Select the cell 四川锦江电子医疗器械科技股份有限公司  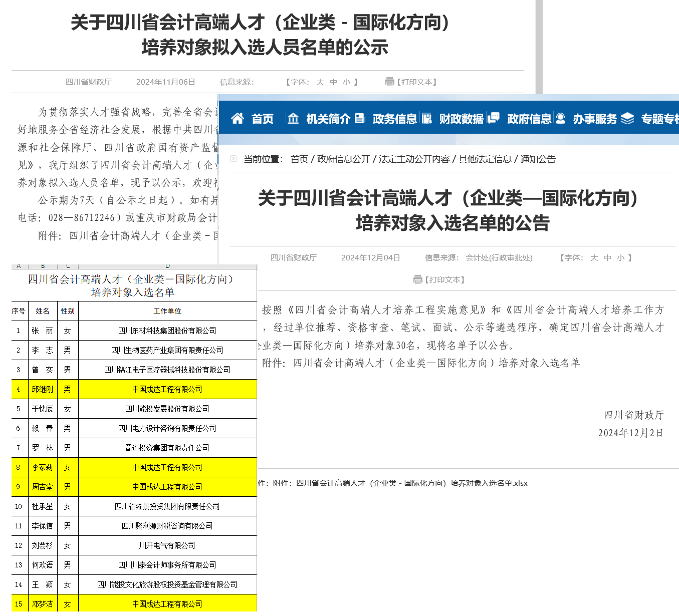(167, 370)
